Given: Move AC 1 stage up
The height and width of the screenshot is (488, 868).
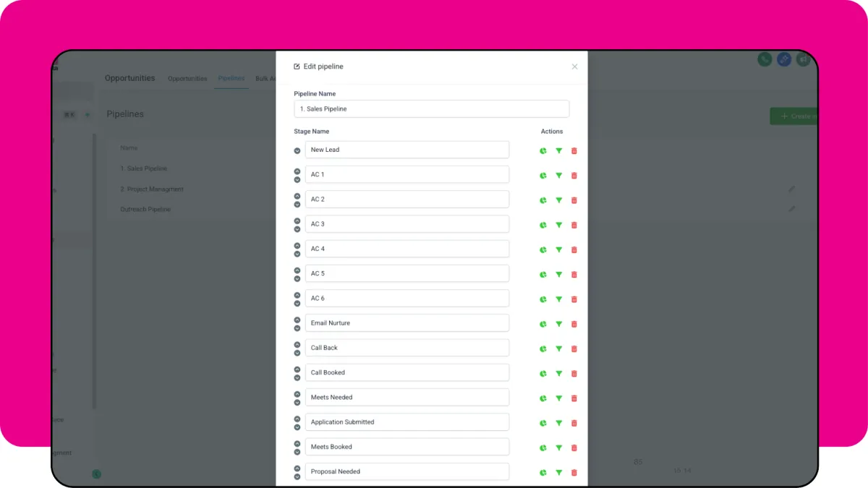Looking at the screenshot, I should point(297,171).
